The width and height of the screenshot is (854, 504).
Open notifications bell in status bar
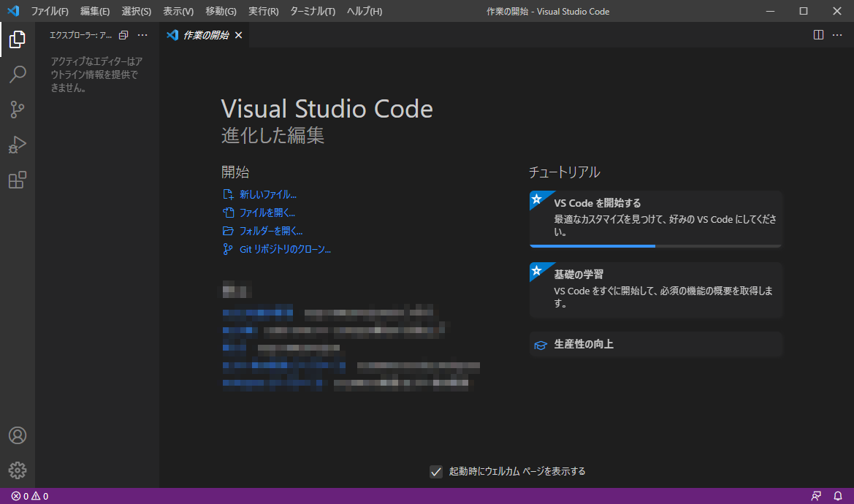tap(838, 496)
